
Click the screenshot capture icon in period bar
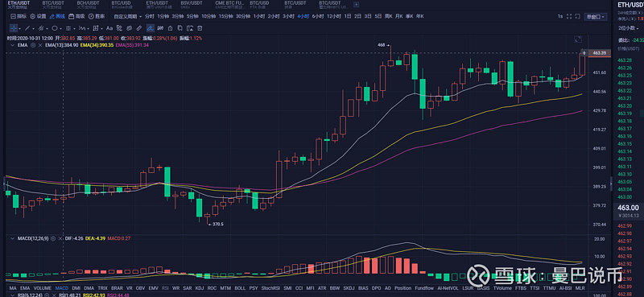point(577,16)
